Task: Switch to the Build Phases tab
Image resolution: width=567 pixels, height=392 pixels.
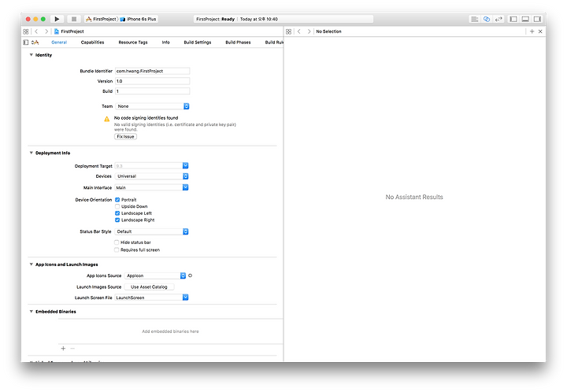Action: 238,43
